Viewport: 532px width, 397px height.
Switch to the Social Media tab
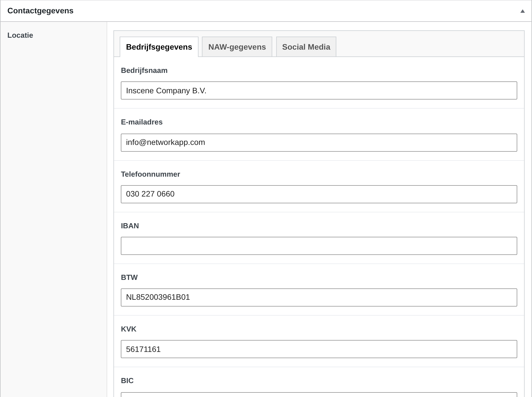[x=306, y=47]
